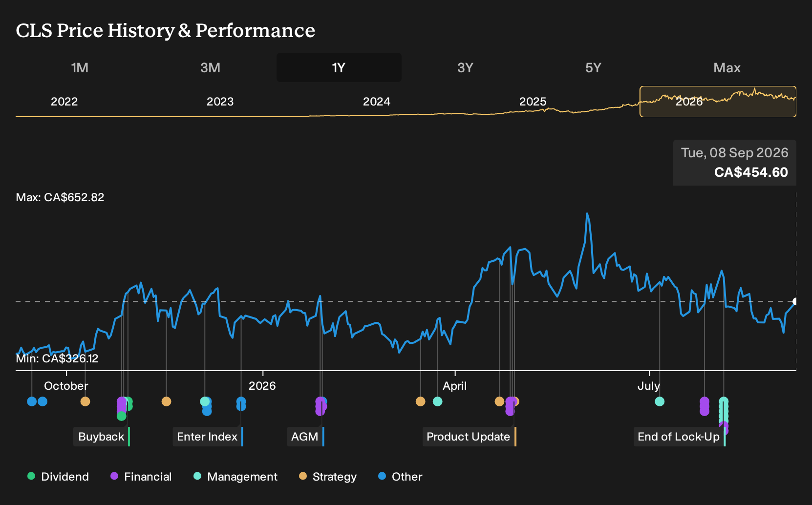
Task: Jump to 2024 in the overview timeline
Action: [377, 102]
